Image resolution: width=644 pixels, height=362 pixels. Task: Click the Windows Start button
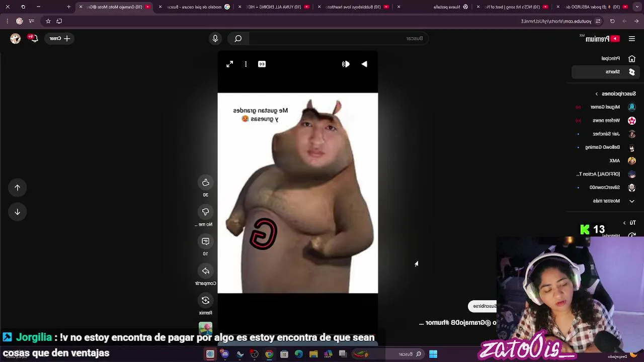(433, 354)
